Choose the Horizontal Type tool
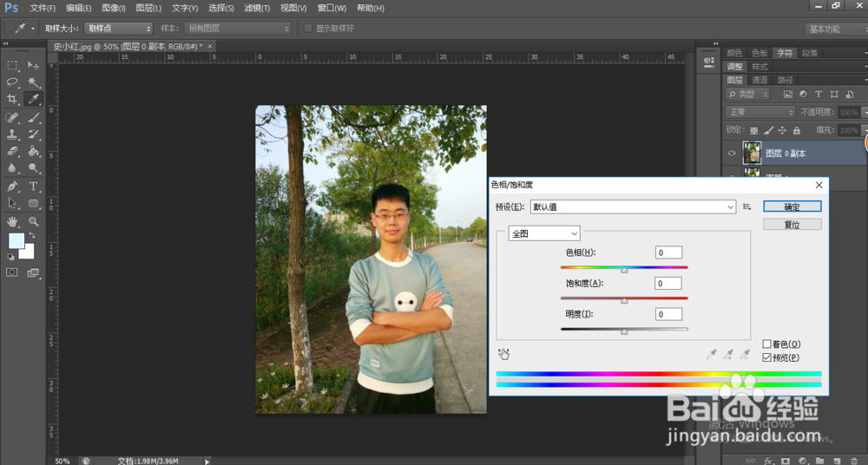 tap(34, 186)
